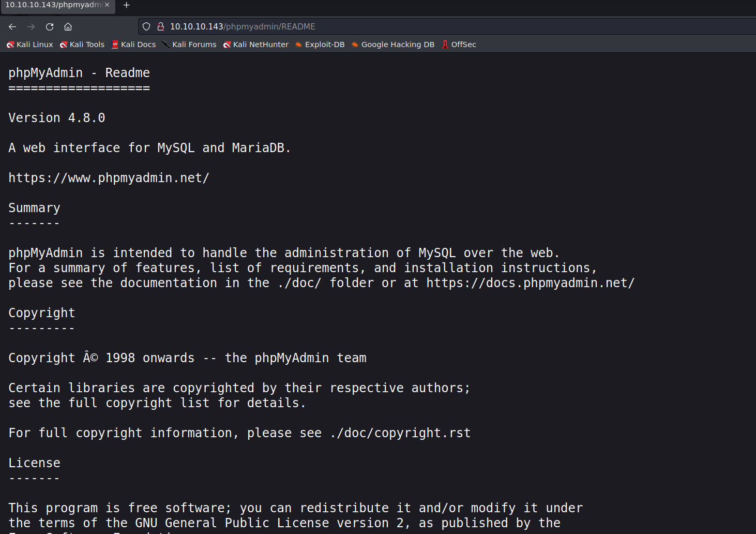Click 'Certain libraries are copyrighted' line
756x534 pixels.
tap(239, 388)
